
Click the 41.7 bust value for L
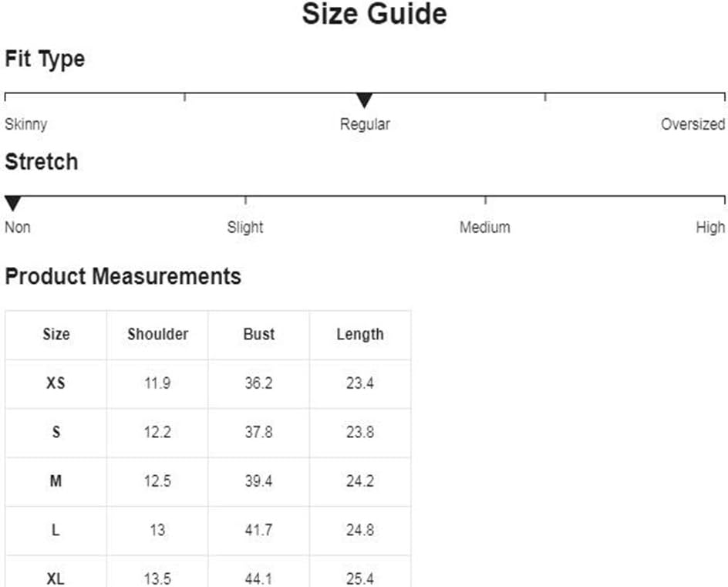pos(258,530)
